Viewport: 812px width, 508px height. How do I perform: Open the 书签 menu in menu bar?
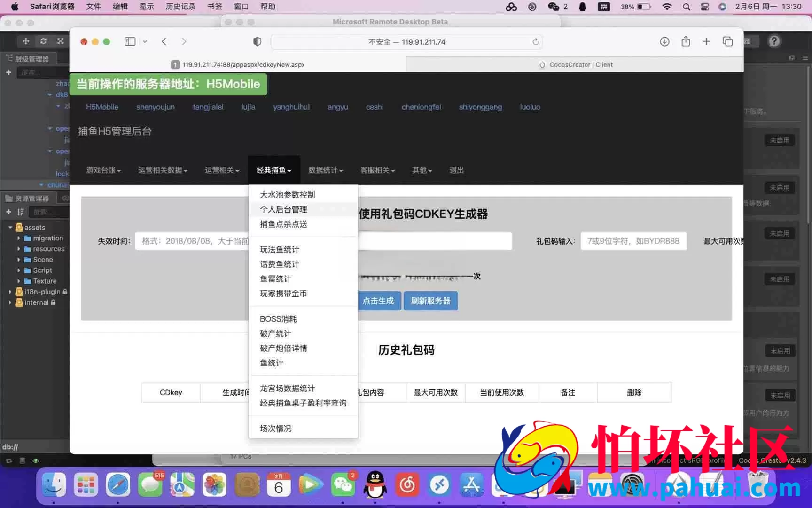tap(215, 7)
